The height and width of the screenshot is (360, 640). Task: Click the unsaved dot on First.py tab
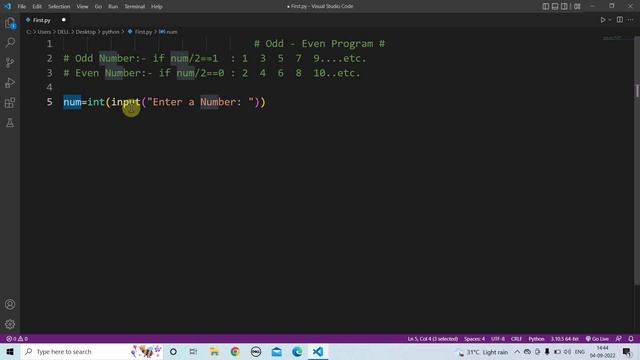(x=64, y=20)
